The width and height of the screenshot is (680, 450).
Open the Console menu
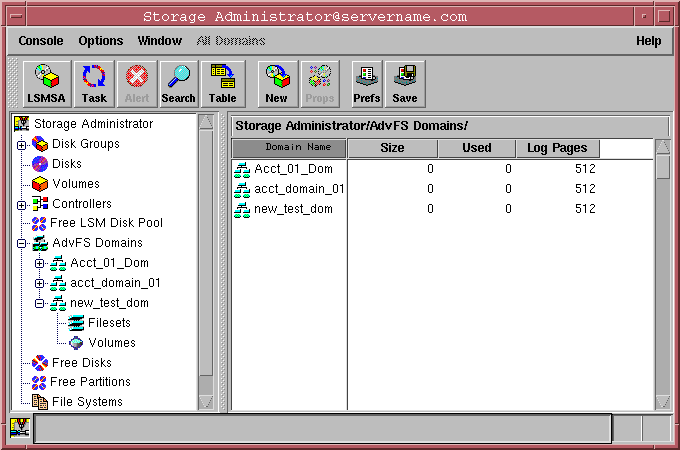click(41, 41)
